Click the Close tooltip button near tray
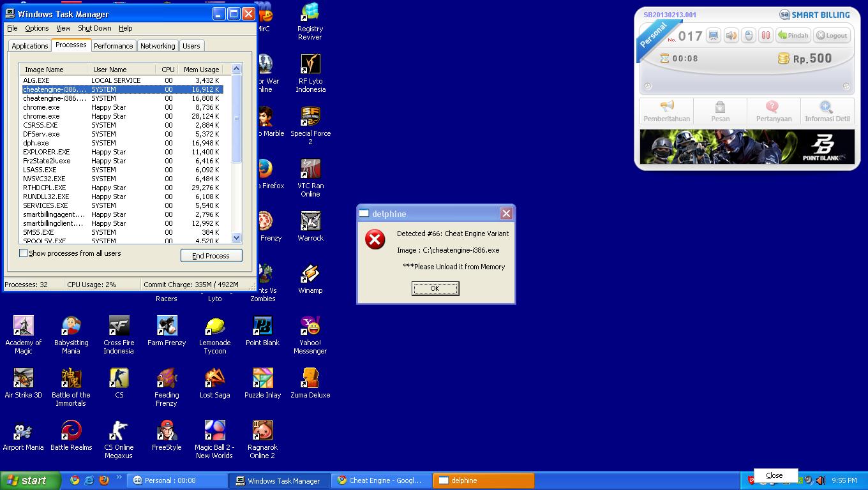 point(775,475)
